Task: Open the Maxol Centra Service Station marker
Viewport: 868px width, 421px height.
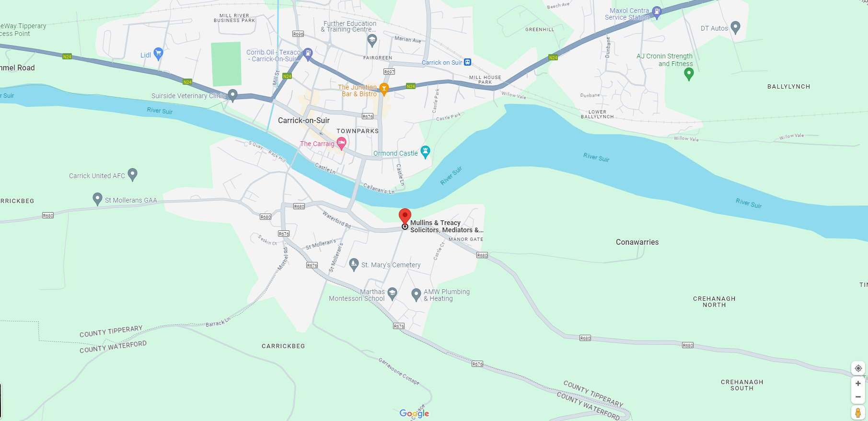Action: pyautogui.click(x=657, y=12)
